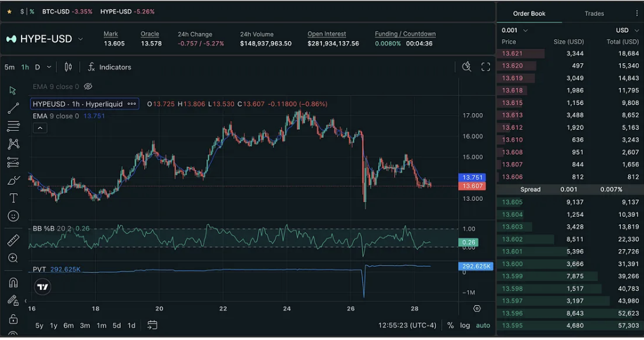The height and width of the screenshot is (340, 644).
Task: Open the USD size unit dropdown
Action: 627,30
